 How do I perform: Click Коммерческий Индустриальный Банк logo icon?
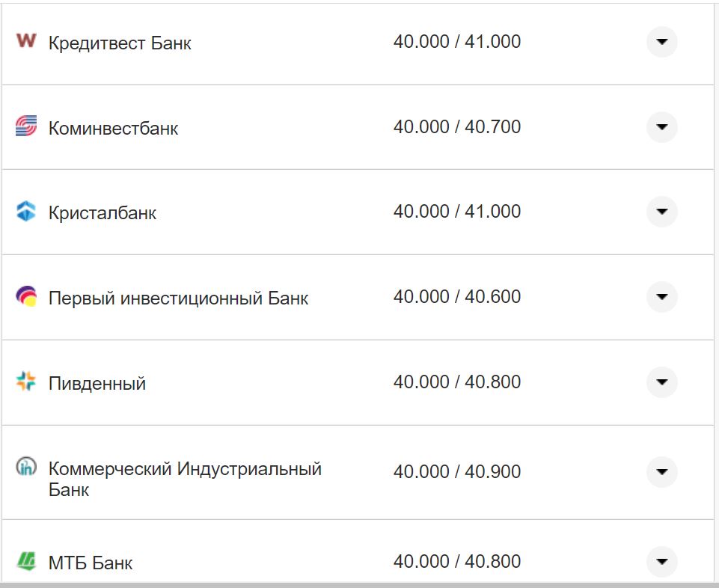[x=26, y=468]
